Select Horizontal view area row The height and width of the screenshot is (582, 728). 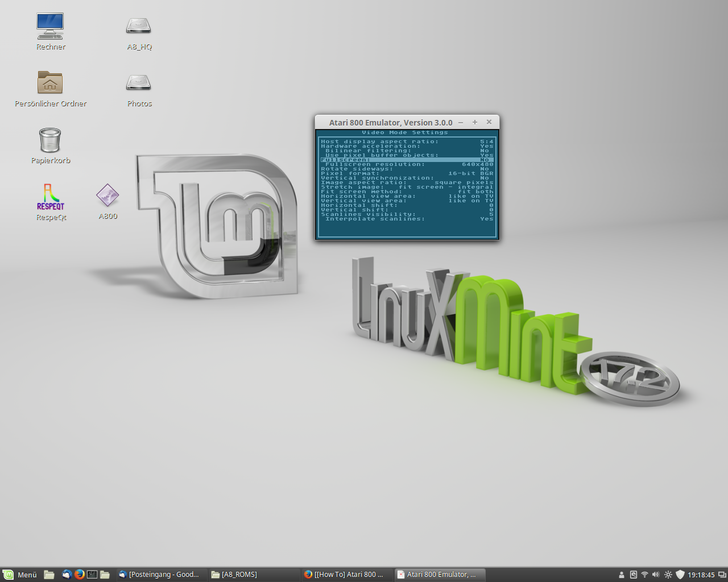click(x=407, y=196)
